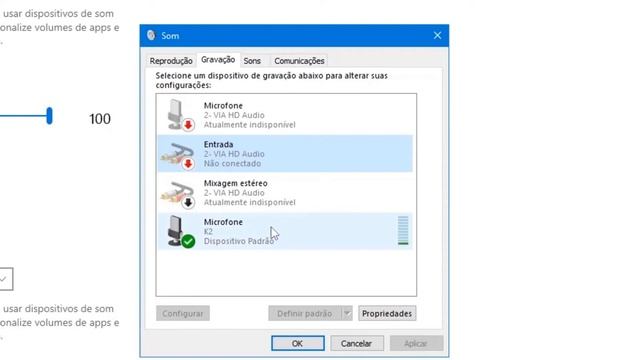Switch to the Gravação tab

coord(218,60)
